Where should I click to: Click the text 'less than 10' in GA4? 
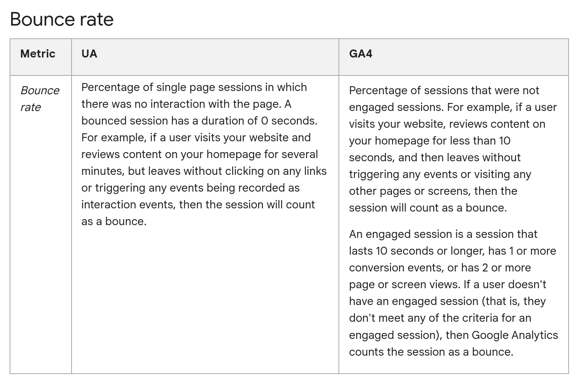point(480,141)
